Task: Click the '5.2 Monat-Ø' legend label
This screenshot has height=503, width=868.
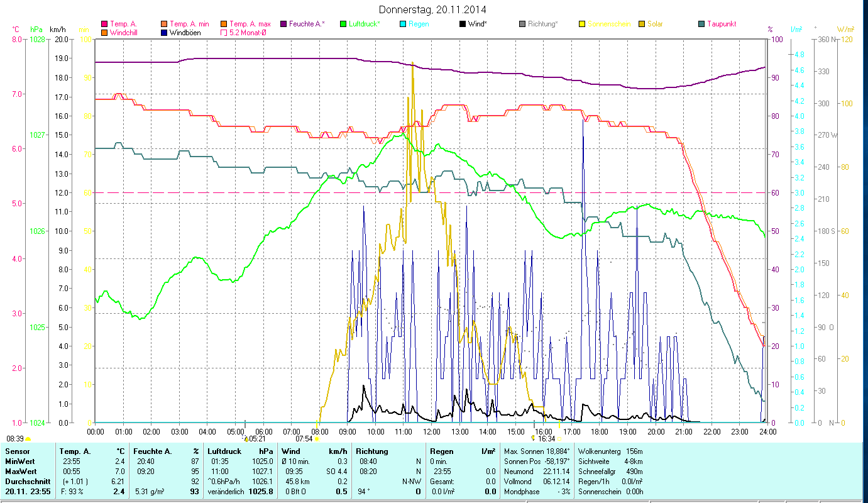Action: (248, 33)
